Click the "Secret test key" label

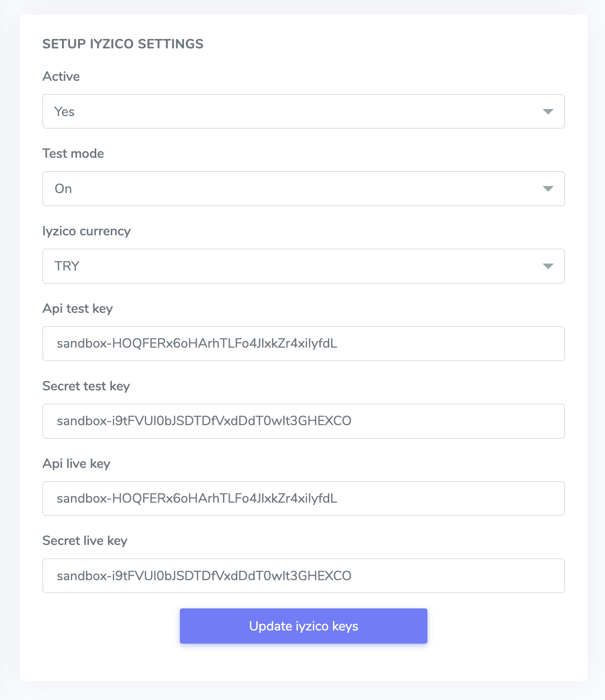[x=86, y=386]
